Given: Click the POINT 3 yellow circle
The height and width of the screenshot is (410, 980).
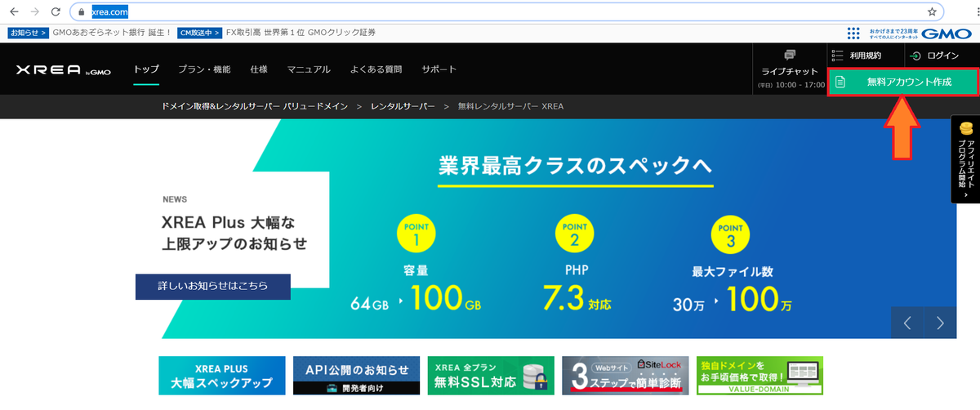Looking at the screenshot, I should pyautogui.click(x=730, y=233).
